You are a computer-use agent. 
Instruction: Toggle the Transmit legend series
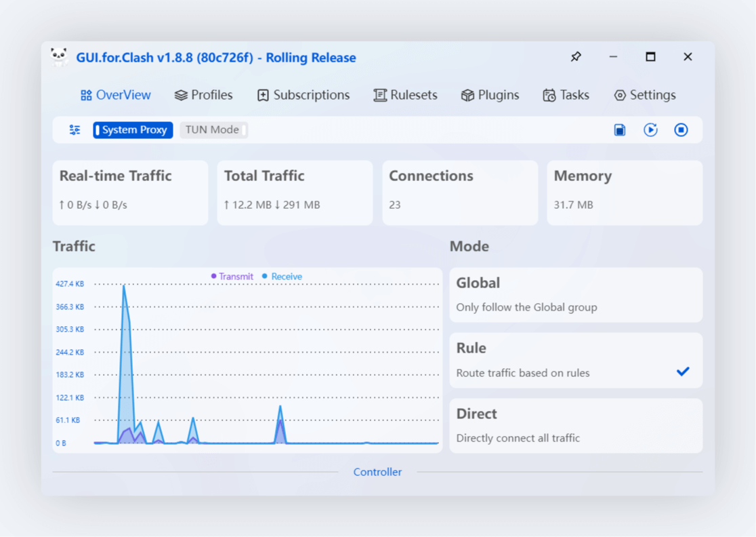[232, 277]
